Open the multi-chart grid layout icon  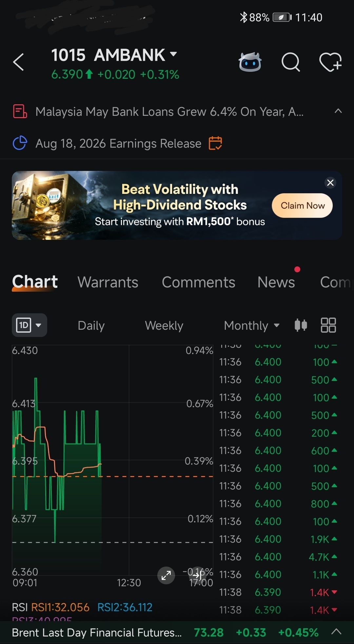click(328, 325)
